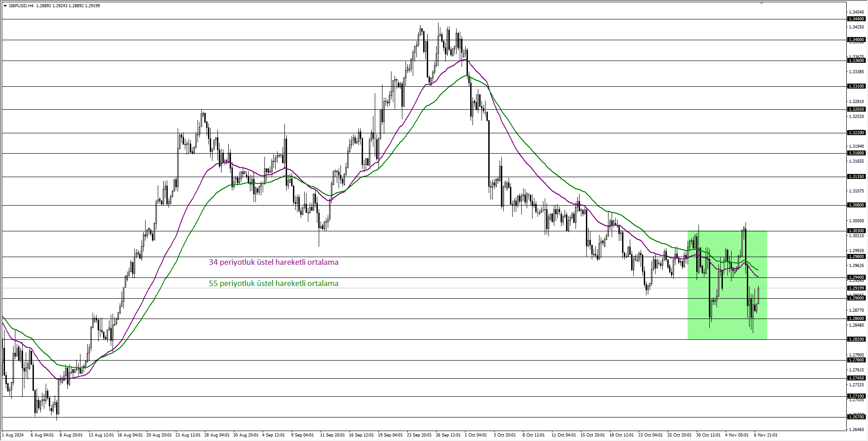Viewport: 868px width, 441px height.
Task: Click the 1.31350 price level label
Action: click(856, 177)
